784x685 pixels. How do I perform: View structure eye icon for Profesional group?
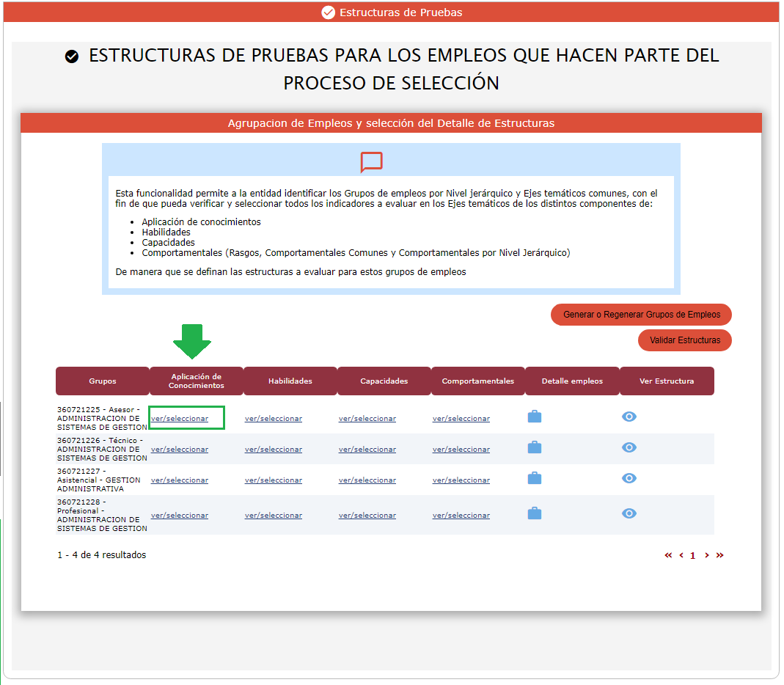[629, 513]
